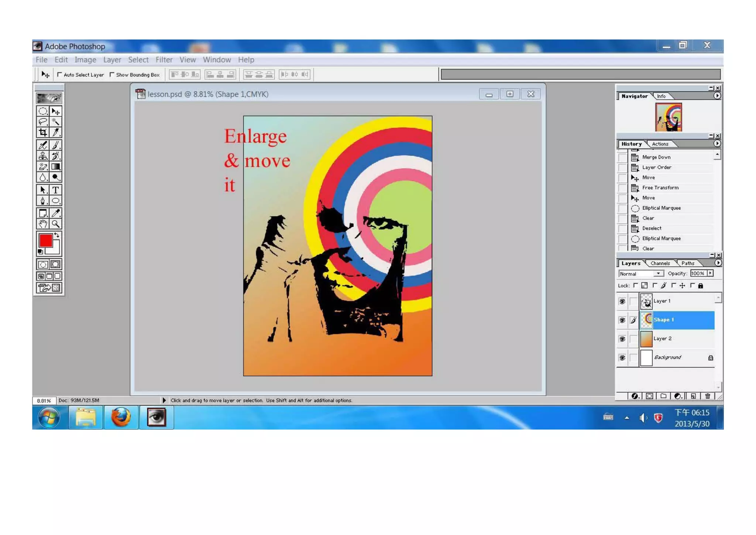The height and width of the screenshot is (535, 756).
Task: Select the Paintbrush tool
Action: tap(56, 145)
